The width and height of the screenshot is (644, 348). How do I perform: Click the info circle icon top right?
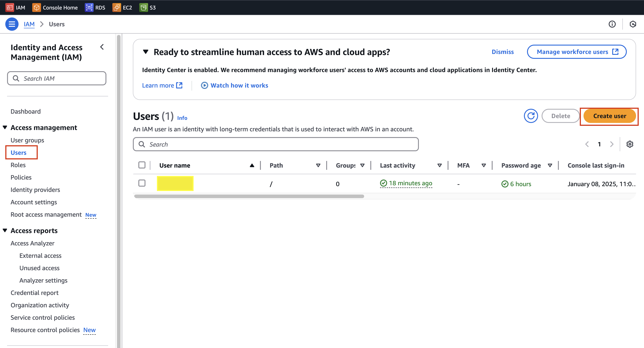point(612,24)
